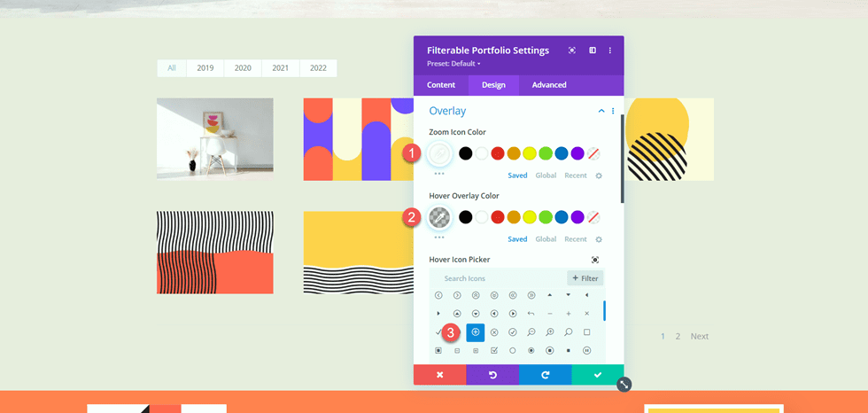Open the Advanced tab
The height and width of the screenshot is (413, 868).
[549, 85]
